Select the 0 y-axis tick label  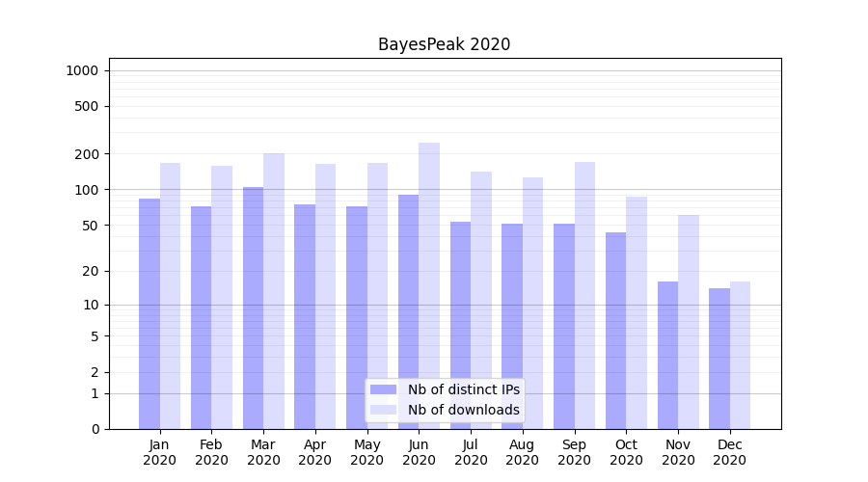pos(95,429)
